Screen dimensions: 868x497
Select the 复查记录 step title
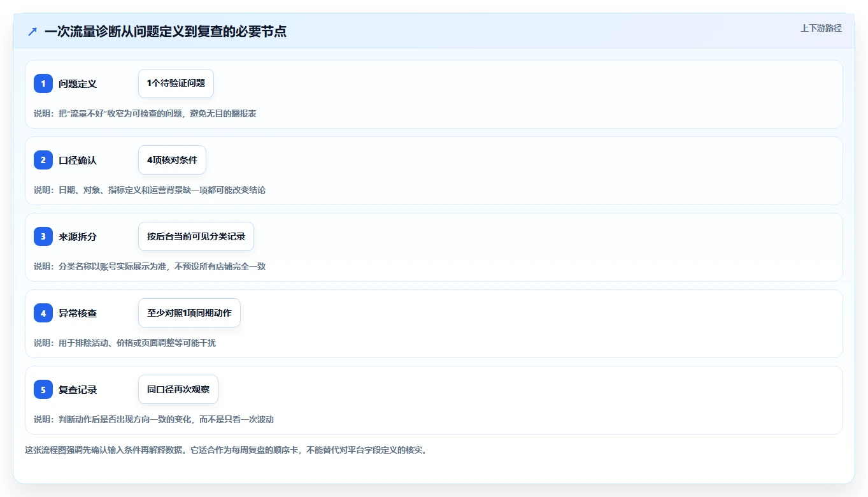point(78,389)
